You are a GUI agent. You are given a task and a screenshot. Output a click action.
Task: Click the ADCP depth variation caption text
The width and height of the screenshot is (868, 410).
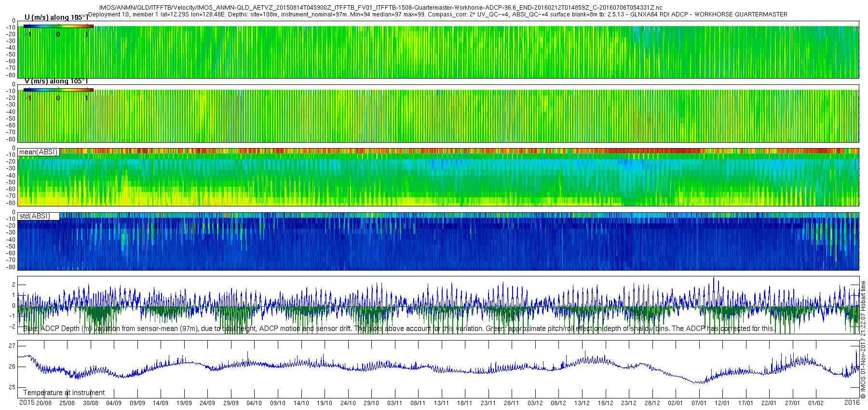(399, 328)
